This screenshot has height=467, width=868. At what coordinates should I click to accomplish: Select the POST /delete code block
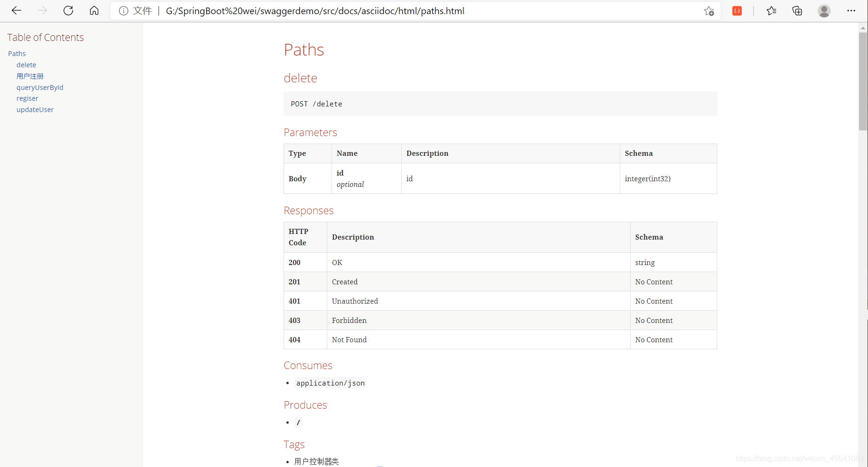pyautogui.click(x=500, y=104)
